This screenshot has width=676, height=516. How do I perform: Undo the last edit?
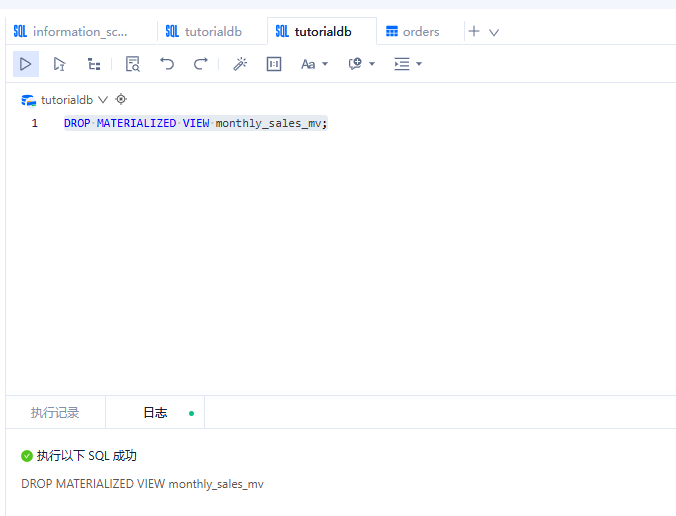click(167, 64)
